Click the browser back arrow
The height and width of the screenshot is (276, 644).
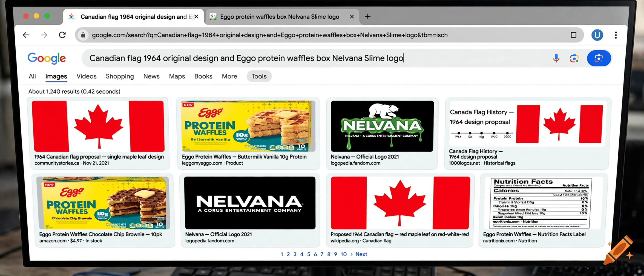click(26, 35)
